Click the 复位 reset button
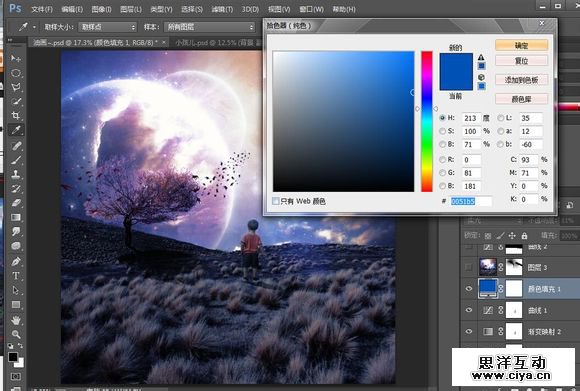The width and height of the screenshot is (580, 391). click(521, 61)
